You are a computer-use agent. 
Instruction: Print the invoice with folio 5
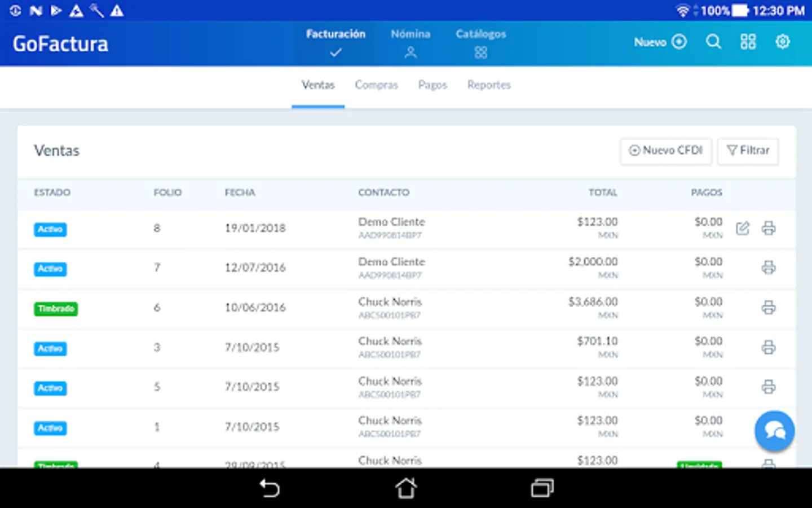(769, 387)
